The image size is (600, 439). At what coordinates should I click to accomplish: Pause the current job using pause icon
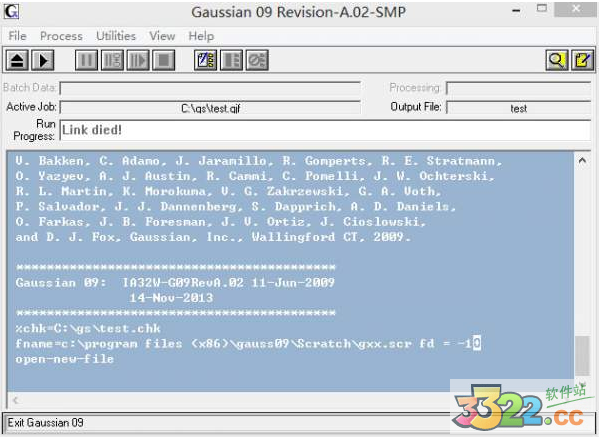(86, 60)
